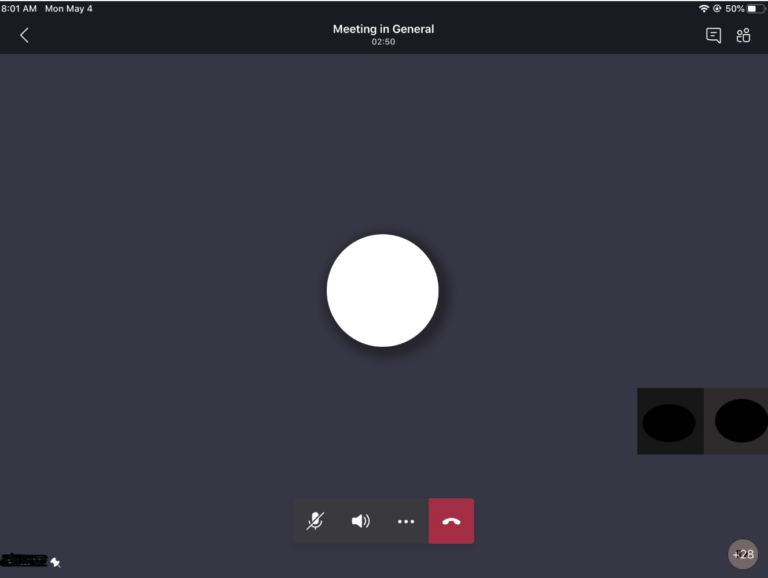Viewport: 768px width, 578px height.
Task: Click the pin icon beside speaker name
Action: (56, 562)
